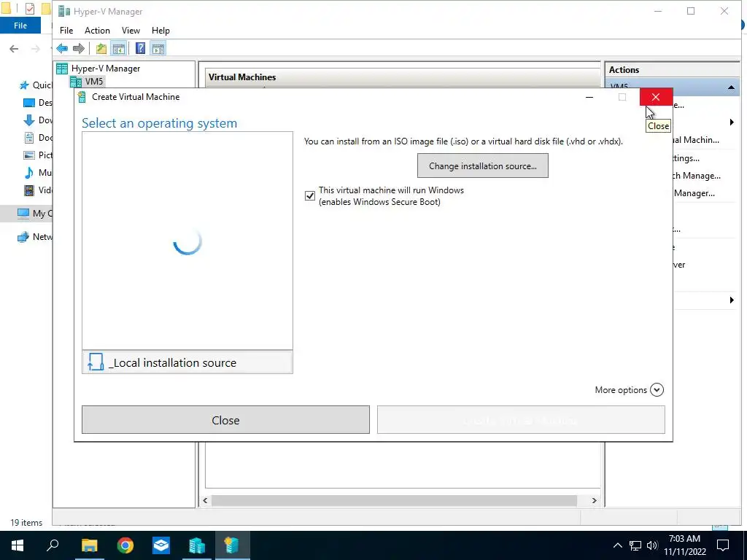Select Network in File Explorer sidebar
This screenshot has width=747, height=560.
[x=35, y=237]
